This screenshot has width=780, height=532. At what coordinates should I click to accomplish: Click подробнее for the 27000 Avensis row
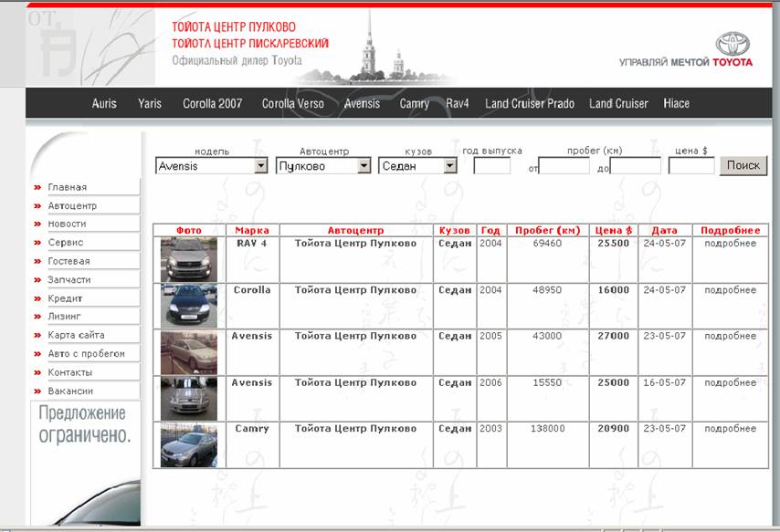tap(731, 336)
